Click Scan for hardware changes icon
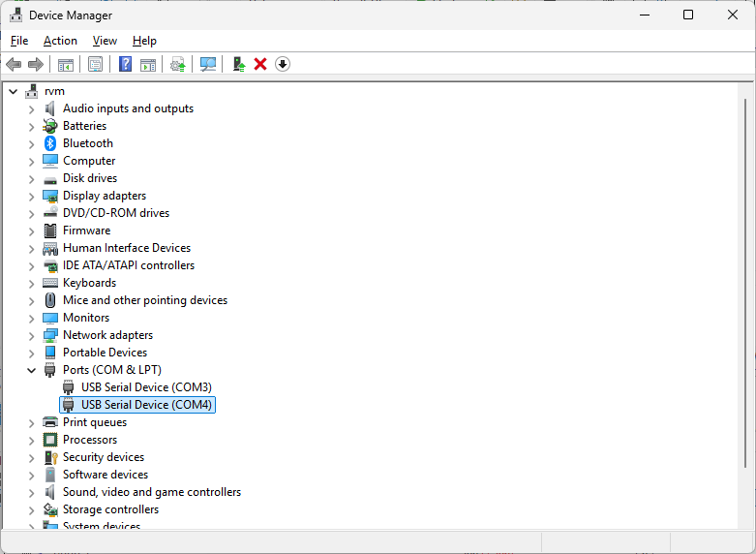756x554 pixels. click(x=207, y=64)
